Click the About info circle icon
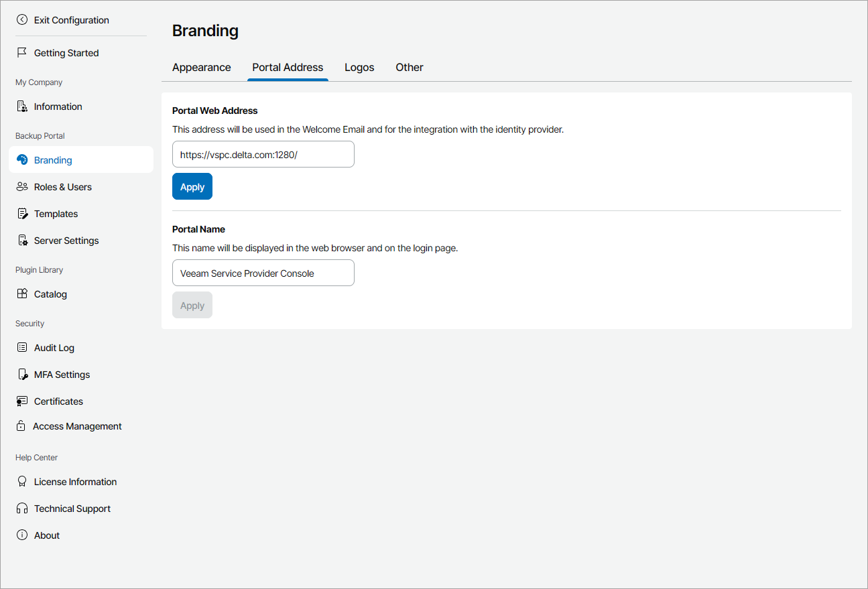 pos(22,535)
